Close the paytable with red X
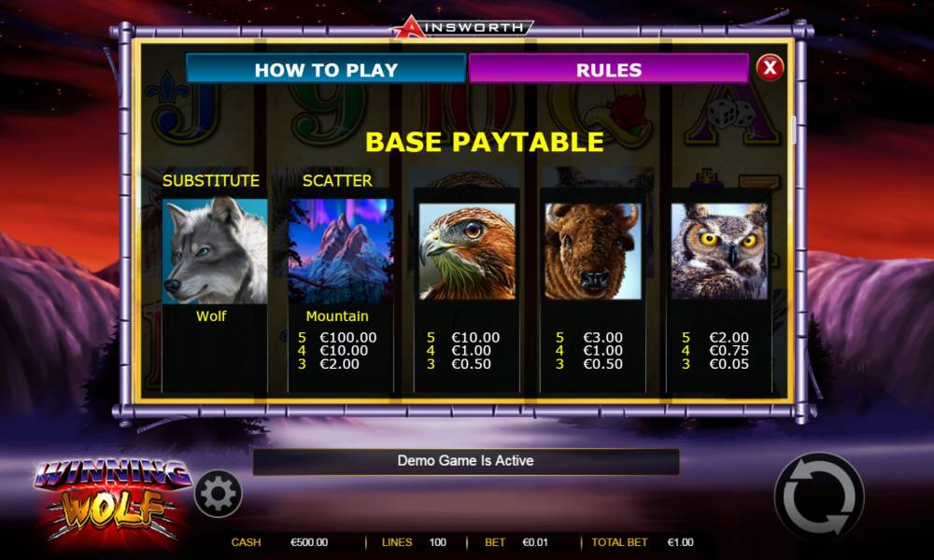The height and width of the screenshot is (560, 934). 770,68
